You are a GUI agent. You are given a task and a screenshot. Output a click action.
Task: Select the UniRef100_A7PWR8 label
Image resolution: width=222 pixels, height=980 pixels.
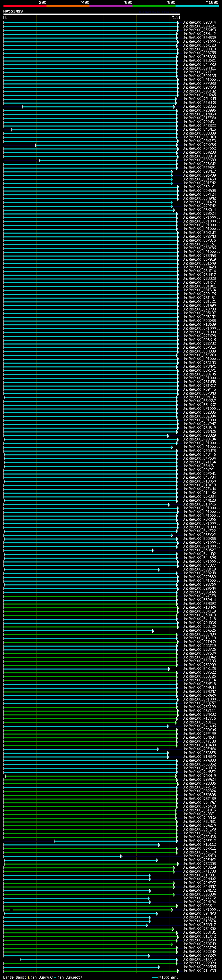coord(199,84)
